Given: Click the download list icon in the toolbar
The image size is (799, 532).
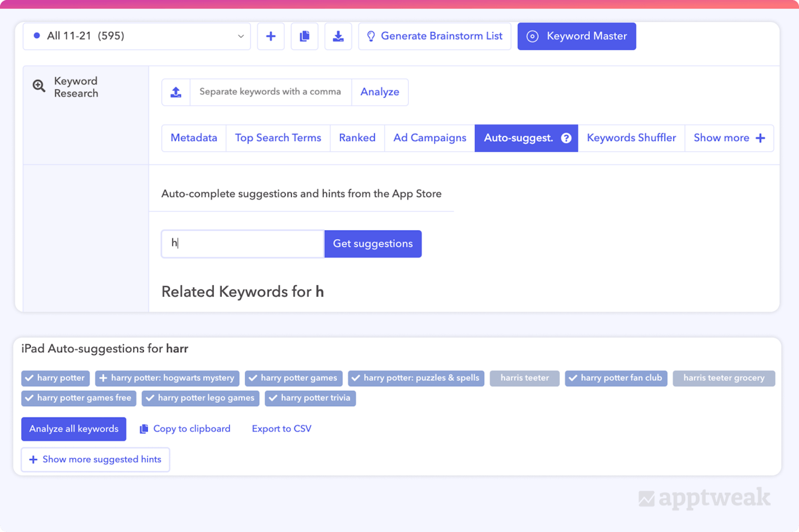Looking at the screenshot, I should tap(338, 37).
